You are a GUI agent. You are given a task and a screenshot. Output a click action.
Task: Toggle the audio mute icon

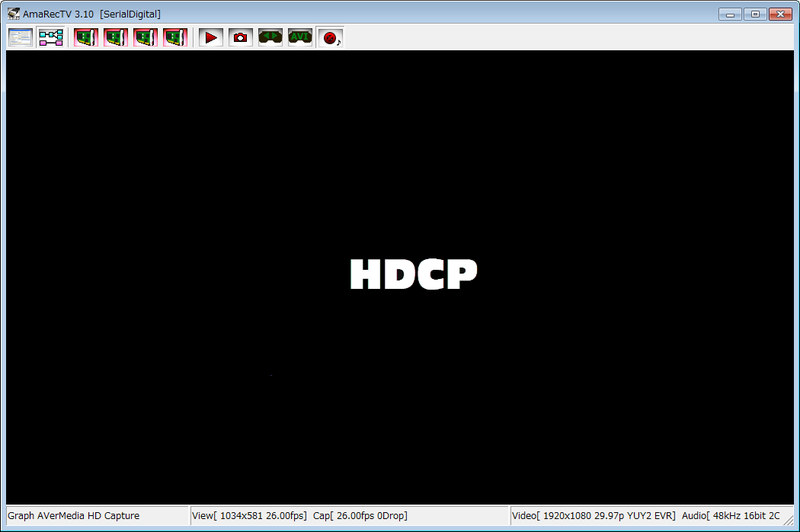[331, 37]
